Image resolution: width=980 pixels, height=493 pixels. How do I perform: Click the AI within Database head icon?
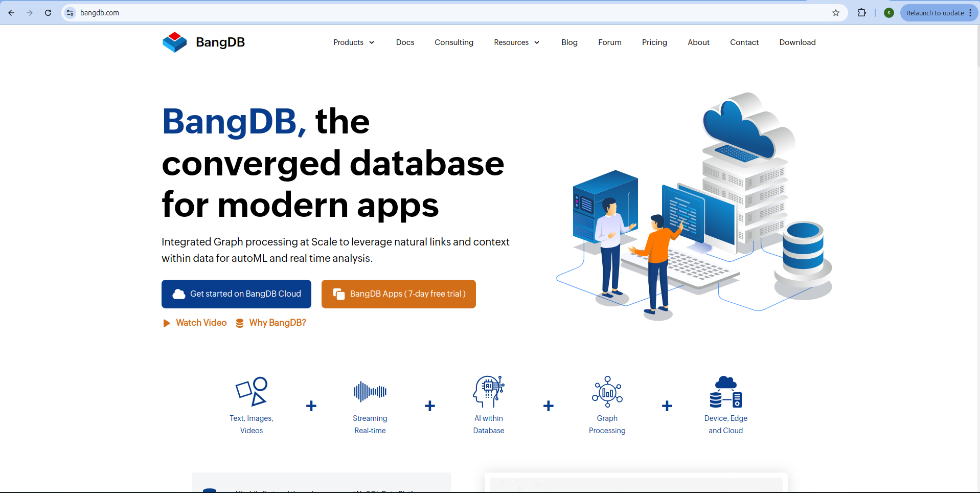(x=489, y=392)
